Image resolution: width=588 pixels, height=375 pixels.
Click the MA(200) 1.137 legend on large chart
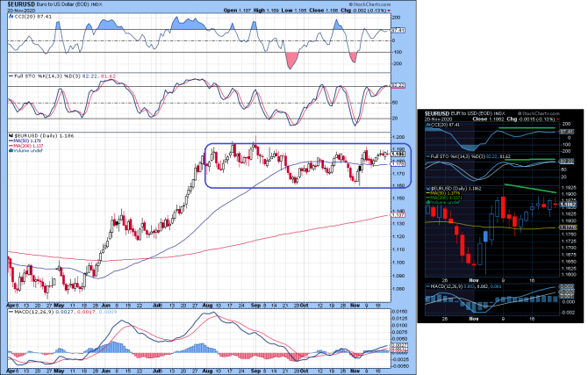pos(26,146)
